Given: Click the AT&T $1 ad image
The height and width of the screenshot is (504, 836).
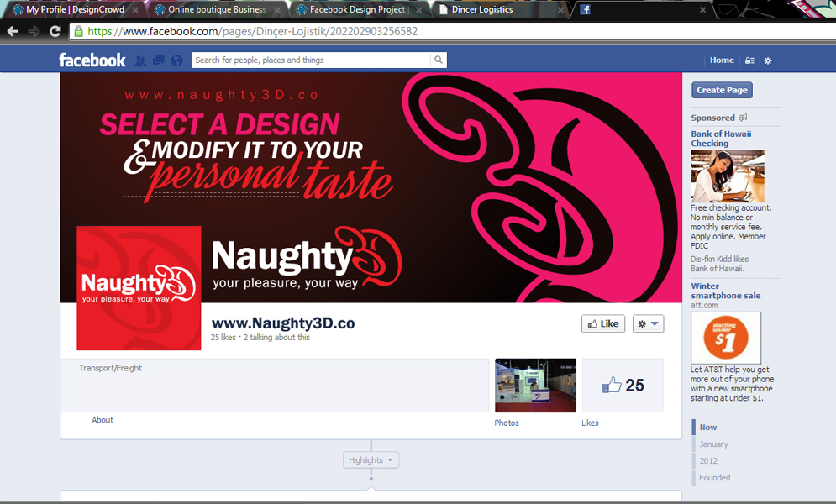Looking at the screenshot, I should 726,338.
